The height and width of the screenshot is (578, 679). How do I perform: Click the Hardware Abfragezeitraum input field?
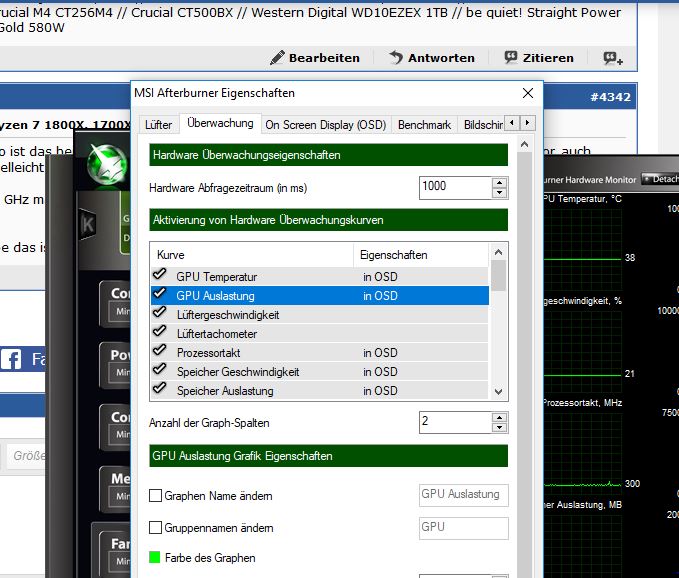(x=456, y=187)
